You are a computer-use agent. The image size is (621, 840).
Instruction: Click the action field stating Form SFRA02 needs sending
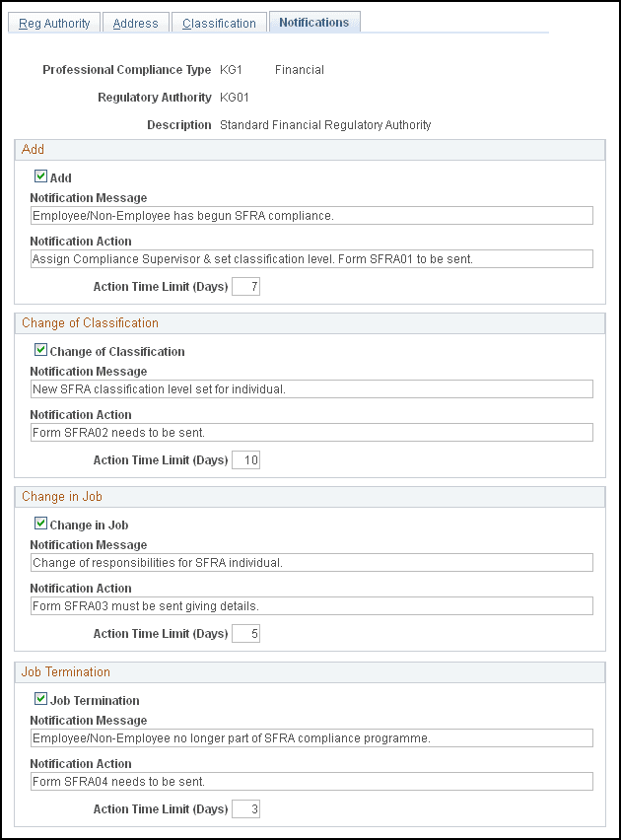tap(310, 432)
